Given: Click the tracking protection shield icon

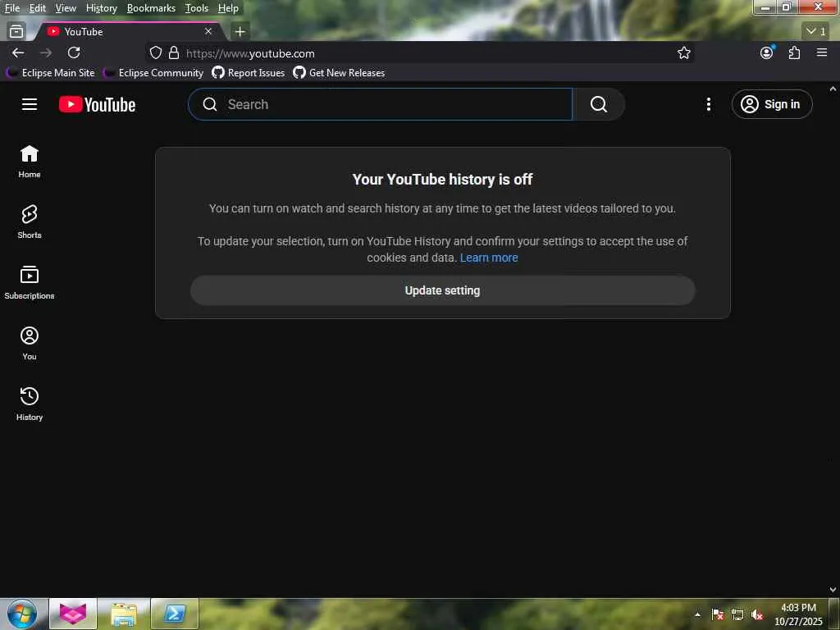Looking at the screenshot, I should point(156,52).
